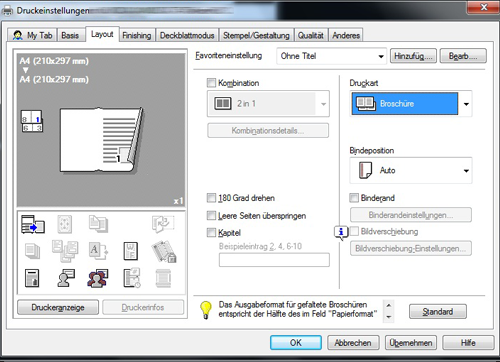Click the printer icon in the title bar
Screen dimensions: 500x362
[x=7, y=10]
